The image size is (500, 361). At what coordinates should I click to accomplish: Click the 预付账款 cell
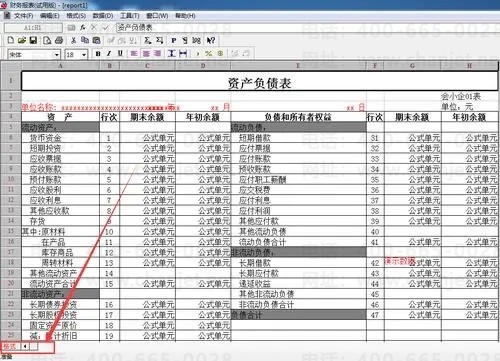(x=60, y=180)
